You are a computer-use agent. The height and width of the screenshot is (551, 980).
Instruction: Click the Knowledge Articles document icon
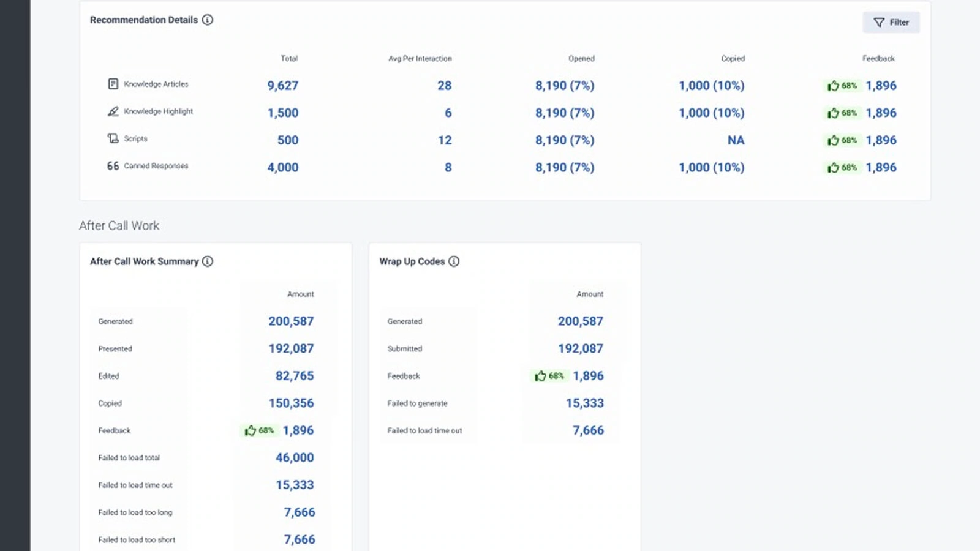point(113,84)
